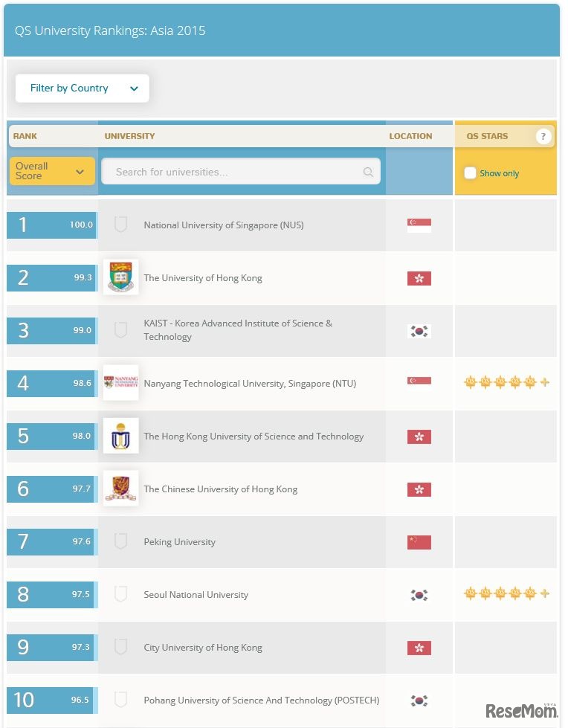The image size is (568, 728).
Task: Click rank 6 score value 97.7
Action: [x=82, y=489]
